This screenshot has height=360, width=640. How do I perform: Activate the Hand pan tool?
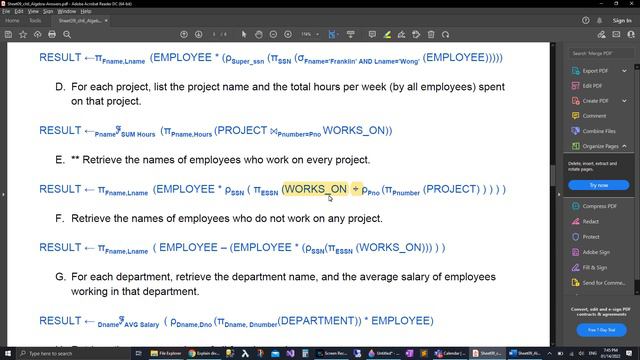(x=259, y=35)
